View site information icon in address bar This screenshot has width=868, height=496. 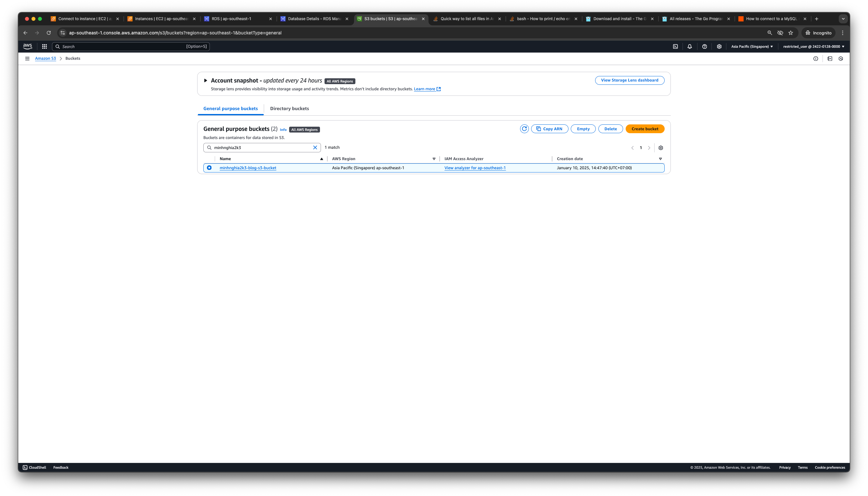click(x=62, y=33)
